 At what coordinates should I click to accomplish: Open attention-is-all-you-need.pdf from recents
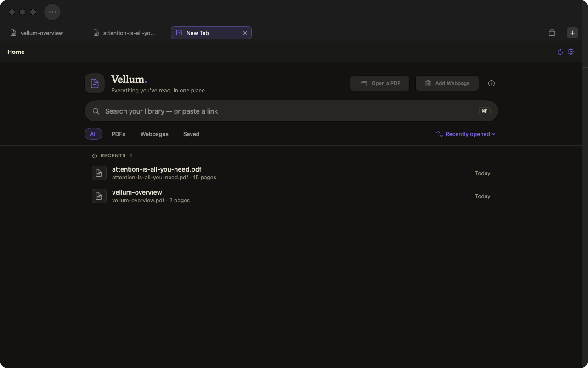click(291, 173)
